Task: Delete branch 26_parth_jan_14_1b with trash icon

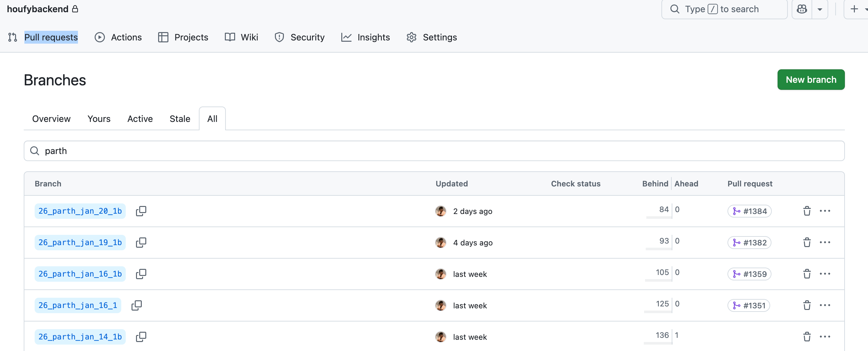Action: pyautogui.click(x=807, y=337)
